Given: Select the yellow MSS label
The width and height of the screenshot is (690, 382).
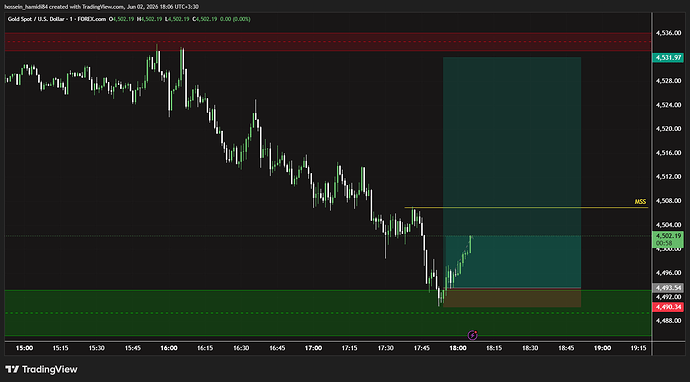Looking at the screenshot, I should click(x=640, y=202).
